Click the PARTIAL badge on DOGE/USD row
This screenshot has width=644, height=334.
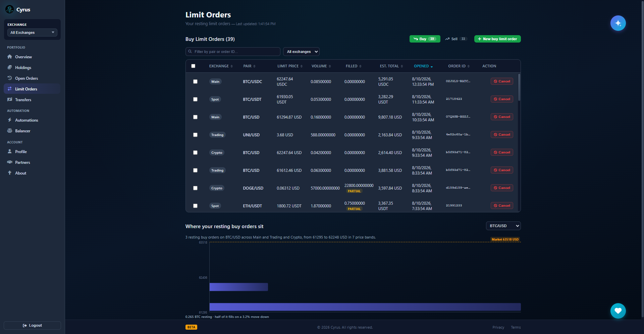click(354, 191)
